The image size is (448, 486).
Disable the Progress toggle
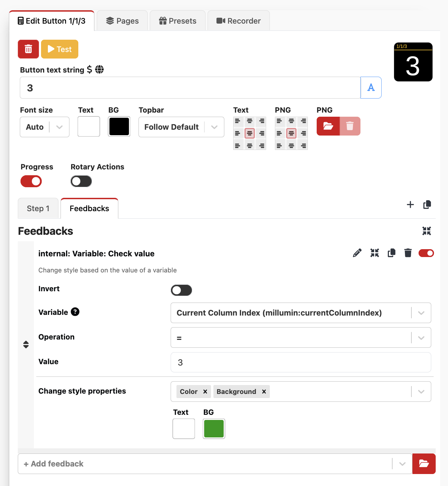click(x=31, y=181)
